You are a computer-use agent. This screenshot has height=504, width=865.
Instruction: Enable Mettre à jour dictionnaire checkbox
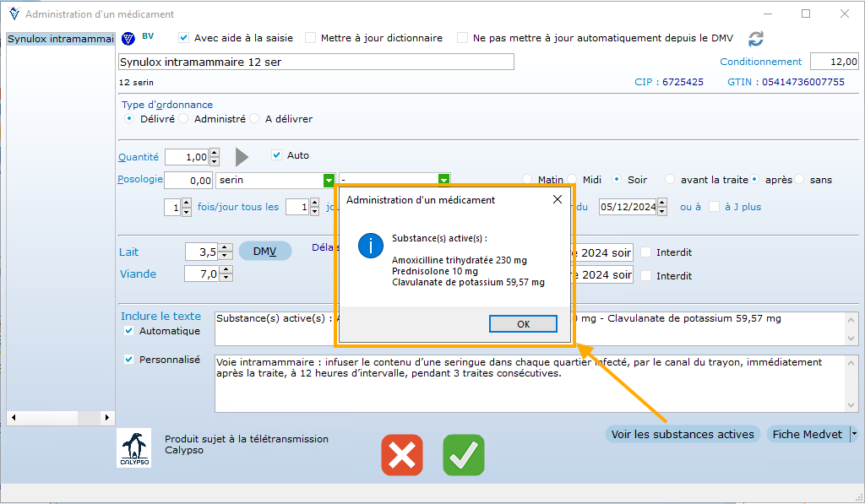tap(311, 37)
